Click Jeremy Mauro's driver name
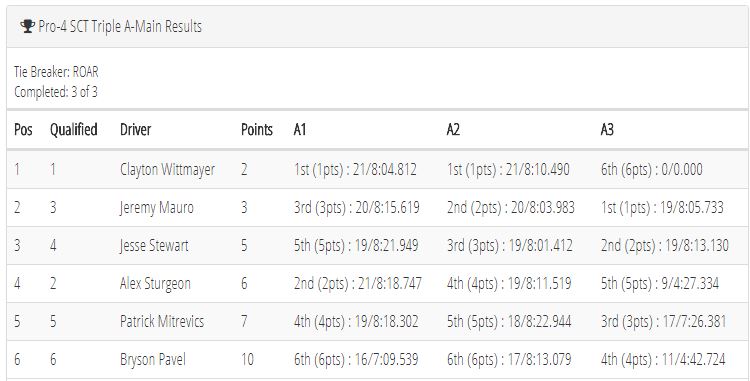The width and height of the screenshot is (750, 381). [157, 208]
